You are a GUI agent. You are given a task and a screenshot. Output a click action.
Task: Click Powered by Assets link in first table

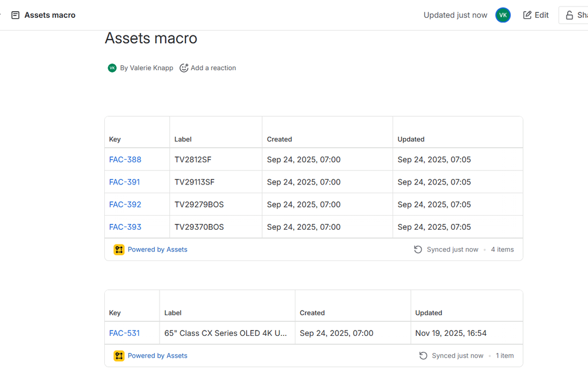coord(158,249)
